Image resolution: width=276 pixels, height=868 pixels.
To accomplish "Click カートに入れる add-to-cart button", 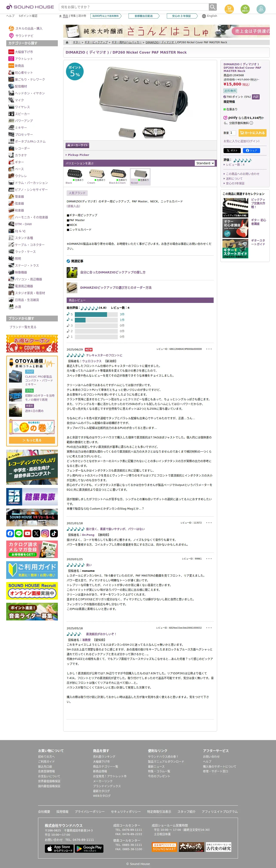I will click(x=252, y=133).
